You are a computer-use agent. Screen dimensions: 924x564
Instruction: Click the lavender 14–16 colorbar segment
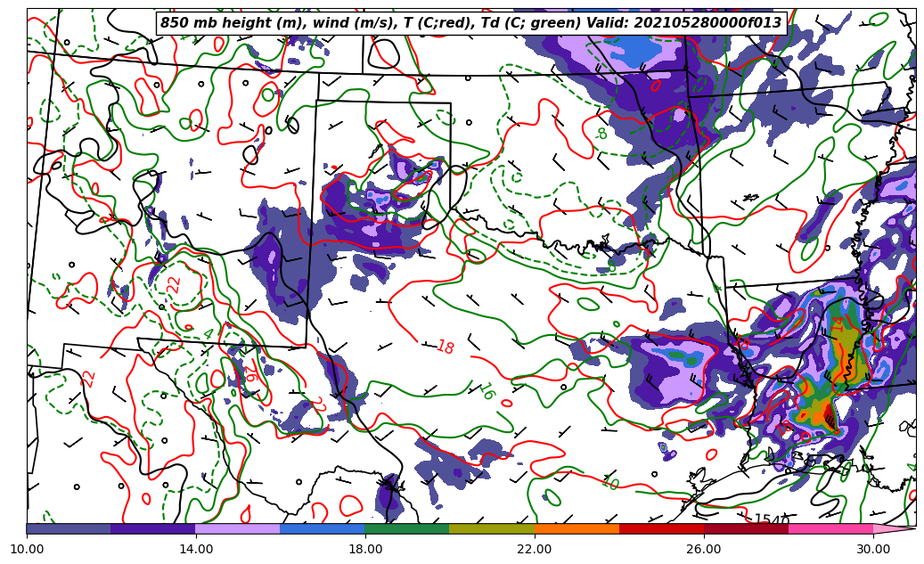pos(237,528)
